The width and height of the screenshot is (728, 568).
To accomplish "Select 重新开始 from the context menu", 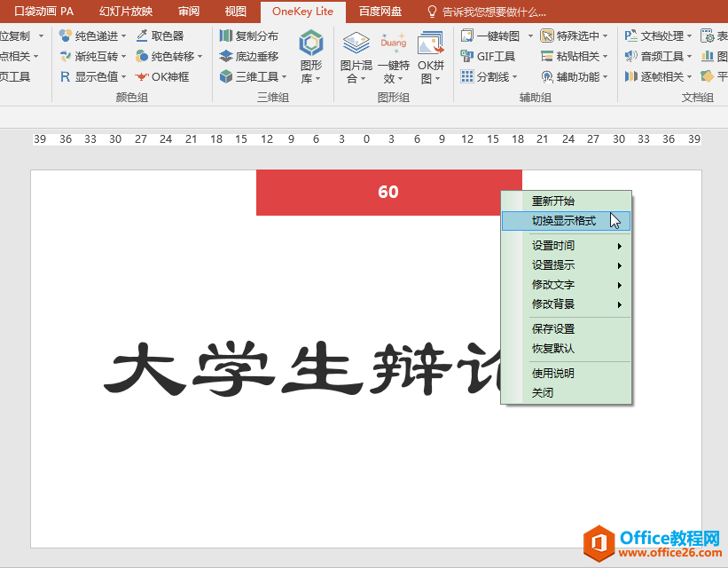I will (x=552, y=201).
